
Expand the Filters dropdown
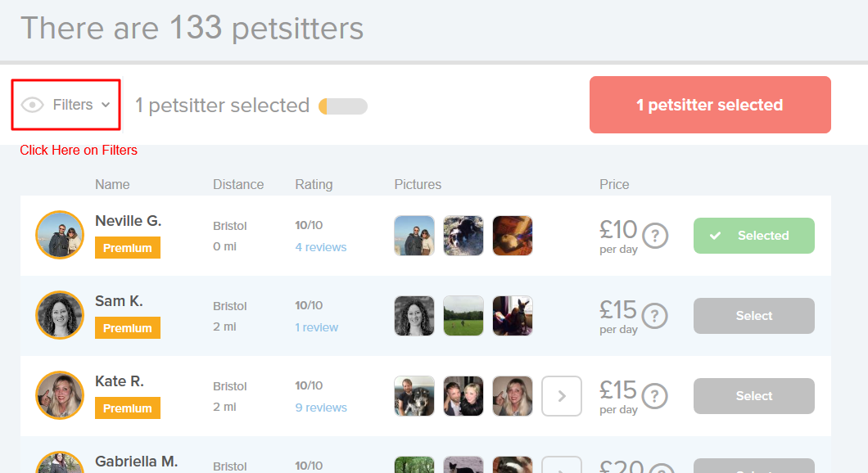[x=73, y=105]
